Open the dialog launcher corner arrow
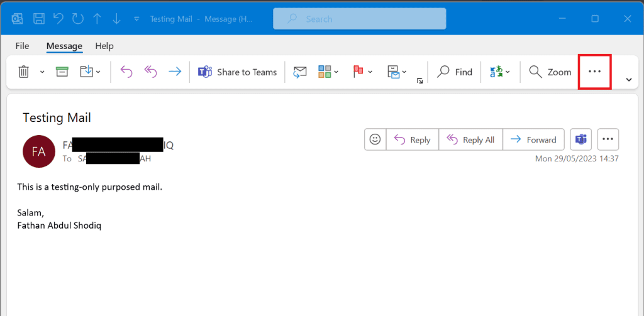The width and height of the screenshot is (644, 316). tap(419, 81)
